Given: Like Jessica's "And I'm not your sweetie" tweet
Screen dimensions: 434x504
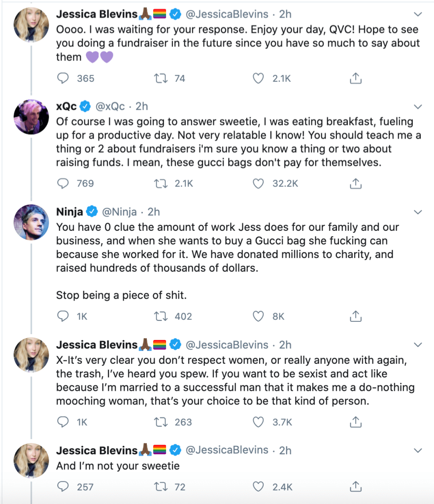Looking at the screenshot, I should click(x=259, y=487).
